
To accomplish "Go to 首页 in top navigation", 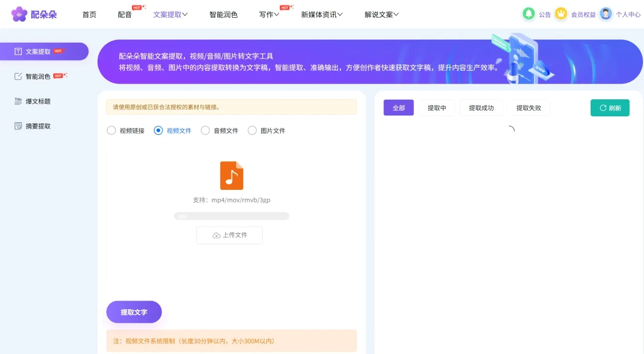I will point(89,15).
